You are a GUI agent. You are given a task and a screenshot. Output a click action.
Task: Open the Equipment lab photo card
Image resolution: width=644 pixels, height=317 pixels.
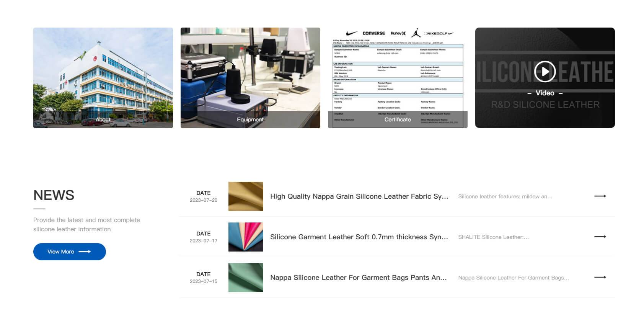coord(250,78)
